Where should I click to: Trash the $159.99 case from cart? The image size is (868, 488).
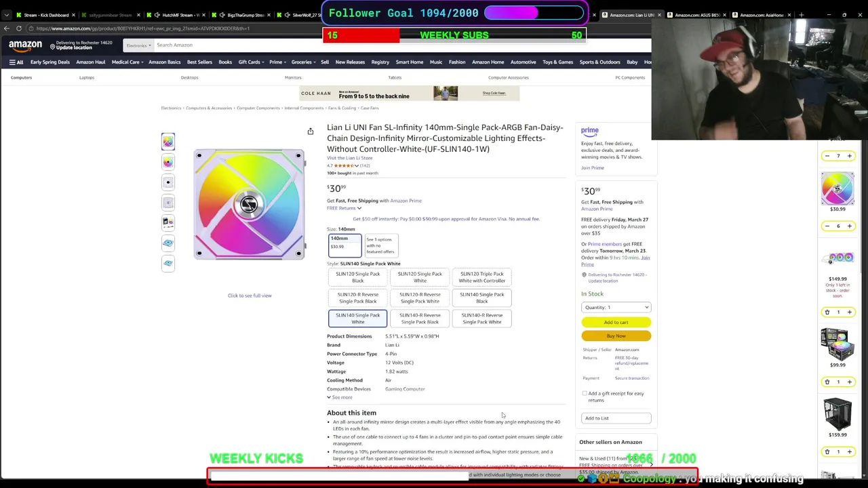coord(827,451)
